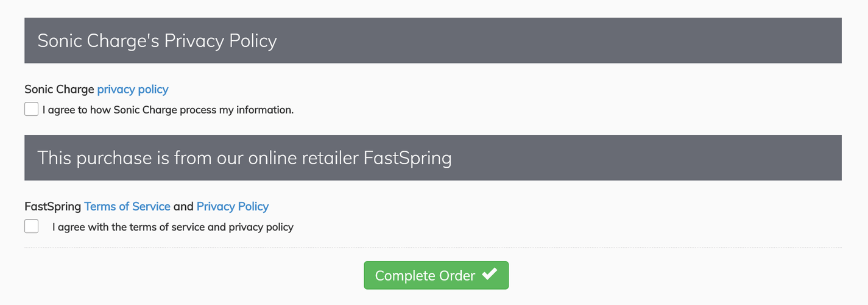Image resolution: width=868 pixels, height=305 pixels.
Task: Click the checkmark icon on Complete Order
Action: coord(490,274)
